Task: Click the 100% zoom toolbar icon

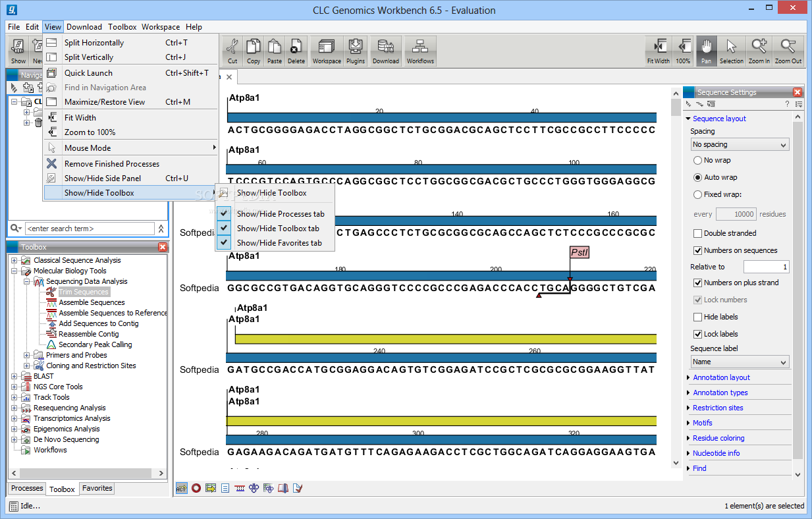Action: point(683,51)
